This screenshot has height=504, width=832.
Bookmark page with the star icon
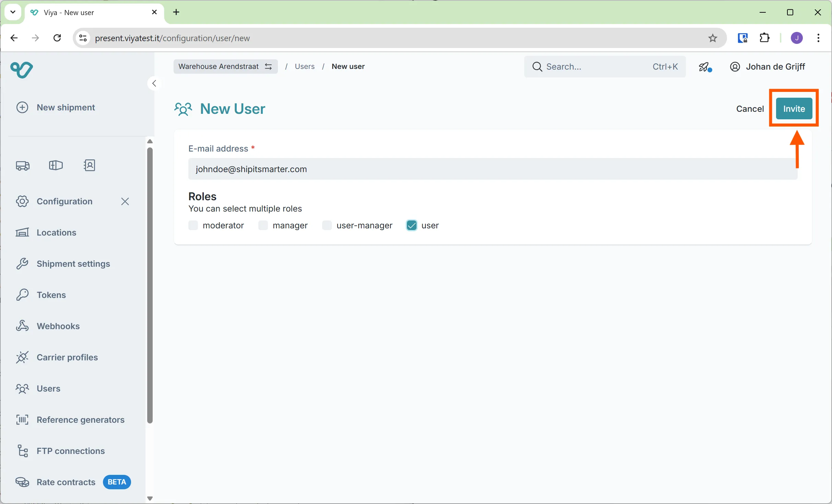pos(713,38)
